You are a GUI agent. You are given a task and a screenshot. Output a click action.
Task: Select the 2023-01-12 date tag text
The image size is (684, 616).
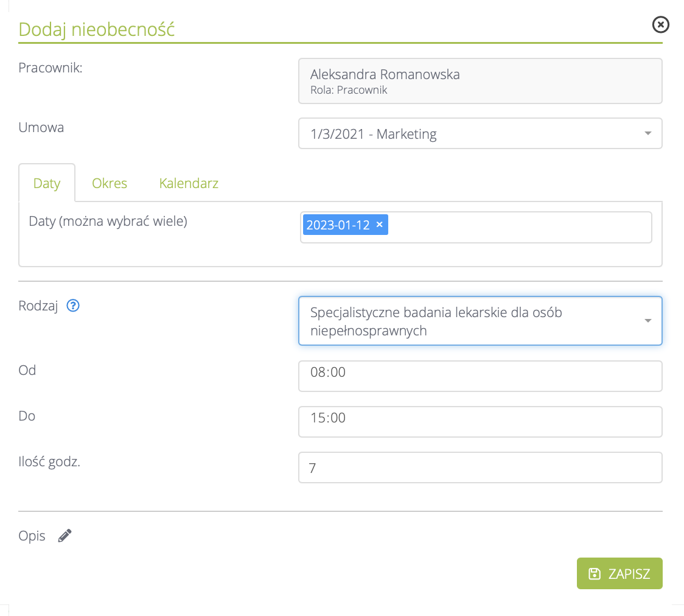338,225
